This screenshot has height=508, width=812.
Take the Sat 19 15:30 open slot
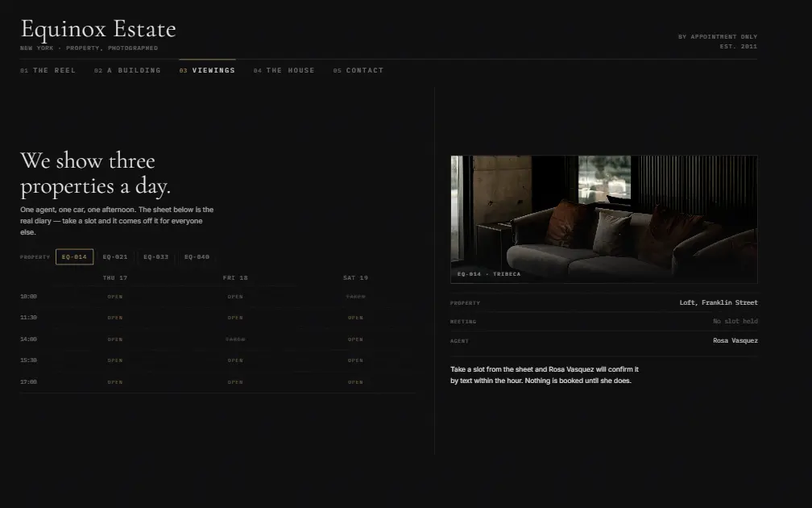(355, 360)
